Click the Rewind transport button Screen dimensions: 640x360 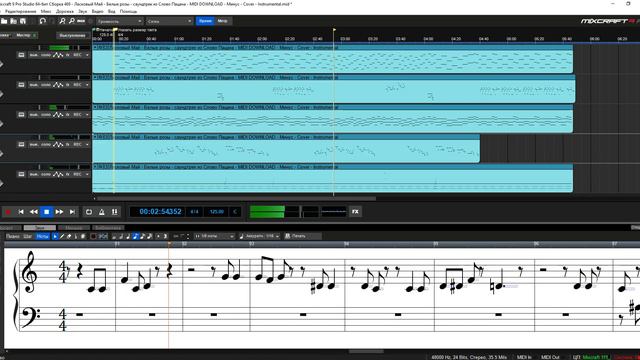[33, 212]
